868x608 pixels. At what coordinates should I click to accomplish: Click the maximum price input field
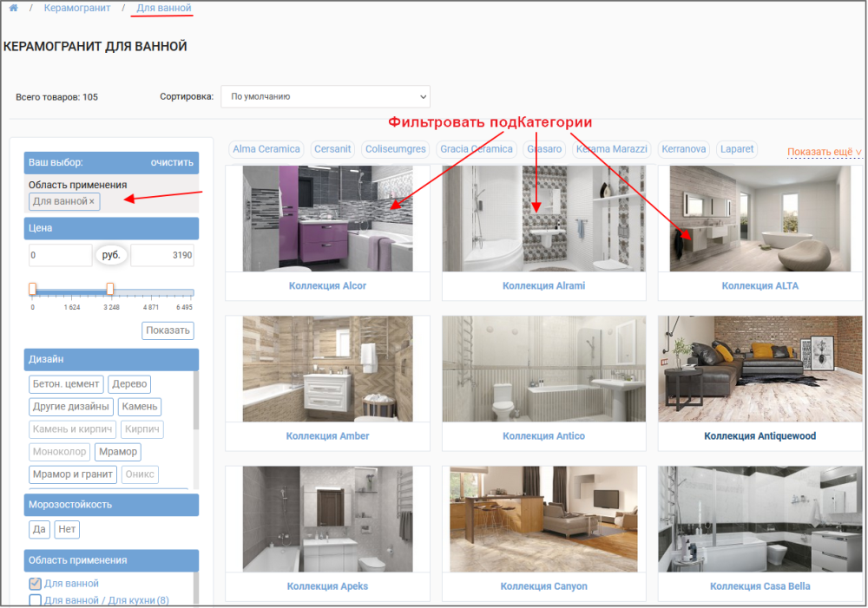click(162, 256)
